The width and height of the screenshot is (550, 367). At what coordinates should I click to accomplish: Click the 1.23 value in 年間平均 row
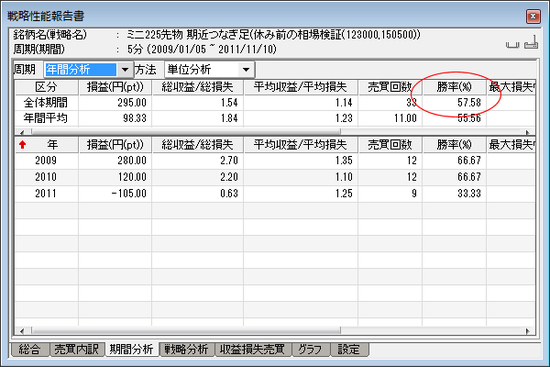tap(344, 118)
